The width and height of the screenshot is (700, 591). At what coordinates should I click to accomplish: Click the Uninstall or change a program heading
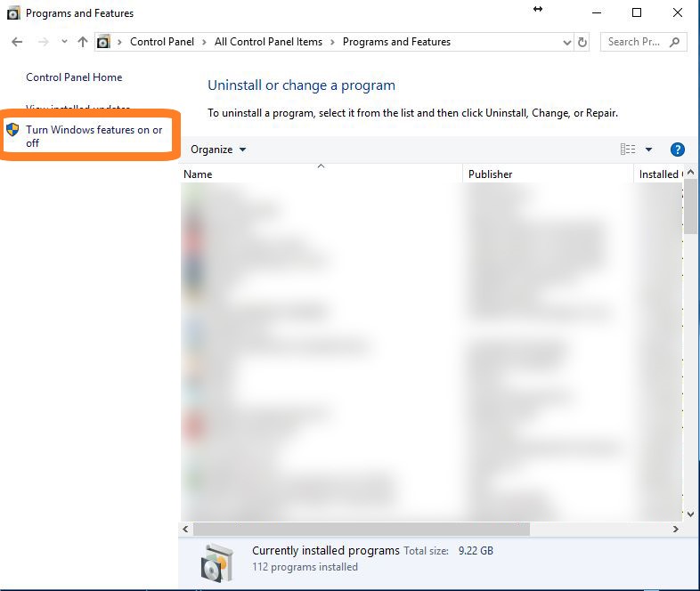point(301,85)
